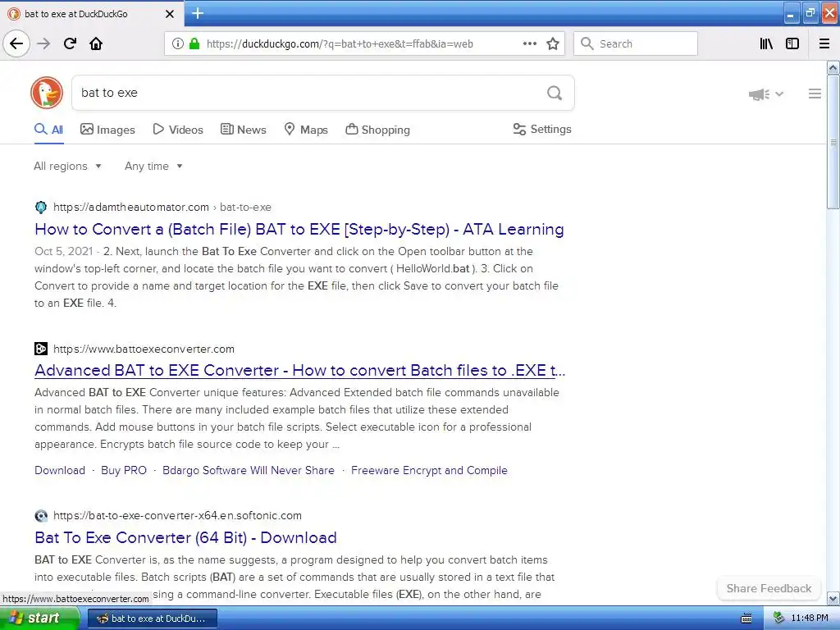Expand the All regions filter

67,166
